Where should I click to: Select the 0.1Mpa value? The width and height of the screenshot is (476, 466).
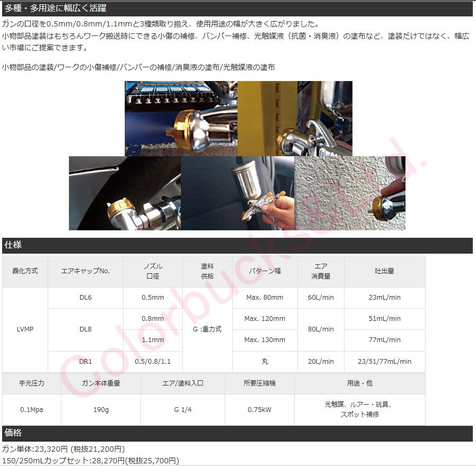32,410
